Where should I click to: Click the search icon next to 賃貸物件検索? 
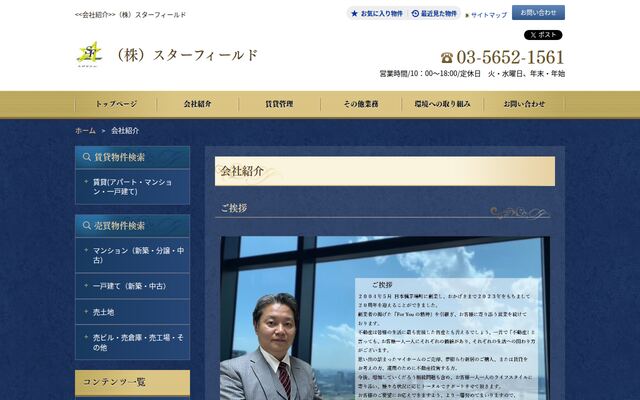click(87, 157)
